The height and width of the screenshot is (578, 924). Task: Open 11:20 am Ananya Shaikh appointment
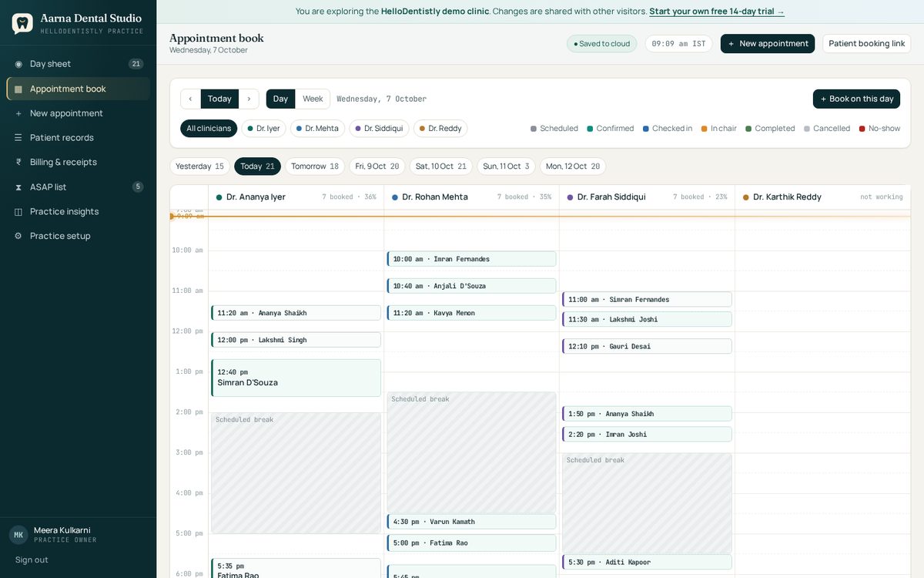tap(296, 313)
